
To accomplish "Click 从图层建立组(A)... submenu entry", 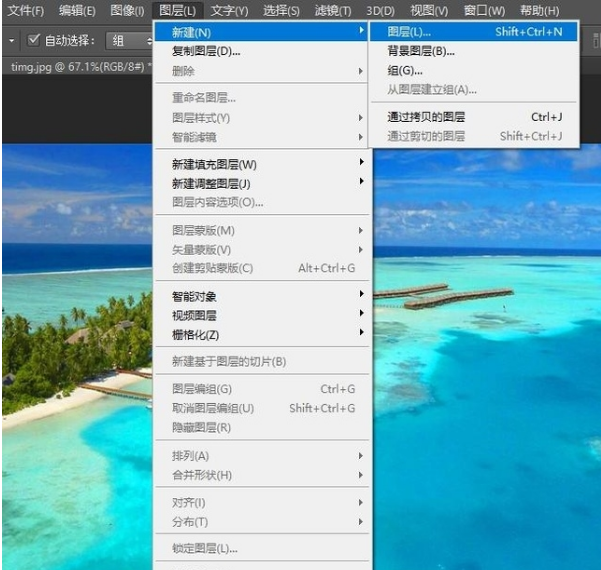I will pos(473,89).
